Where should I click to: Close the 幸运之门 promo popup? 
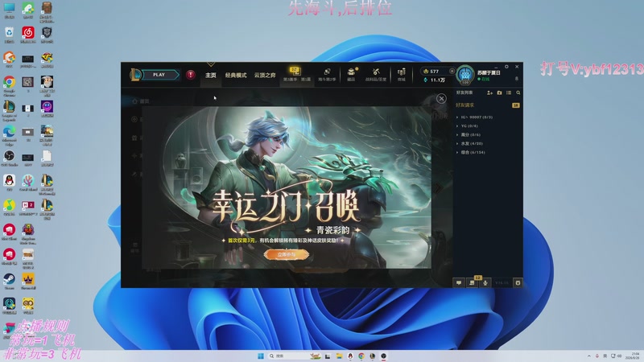point(441,98)
